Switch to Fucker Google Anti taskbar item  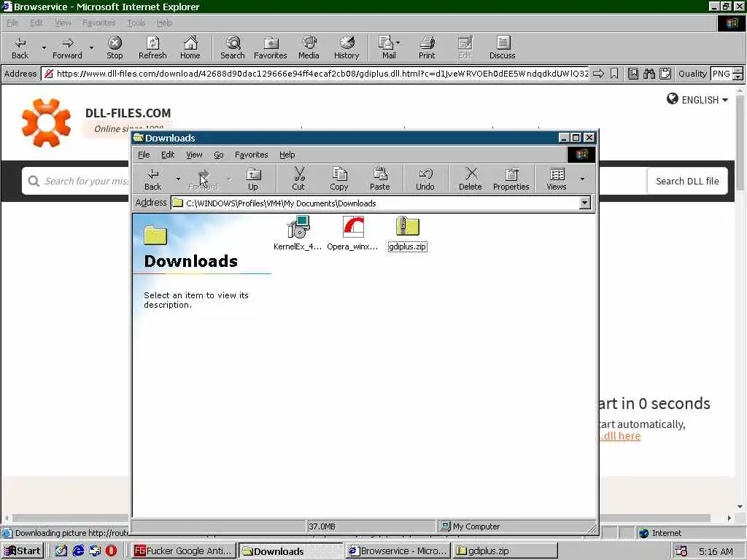[x=183, y=551]
